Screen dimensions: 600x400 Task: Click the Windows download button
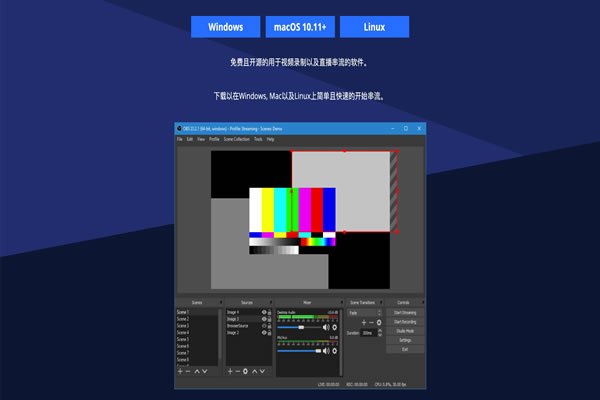tap(225, 27)
